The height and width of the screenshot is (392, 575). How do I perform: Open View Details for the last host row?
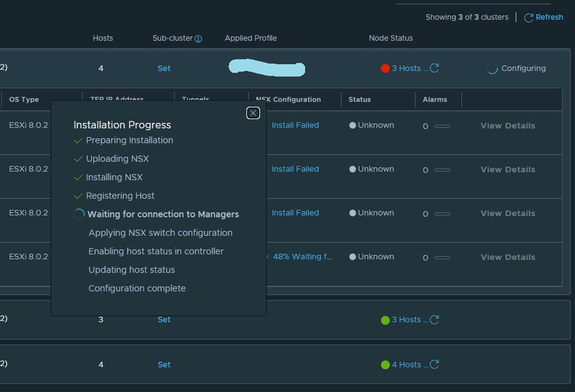[x=508, y=257]
